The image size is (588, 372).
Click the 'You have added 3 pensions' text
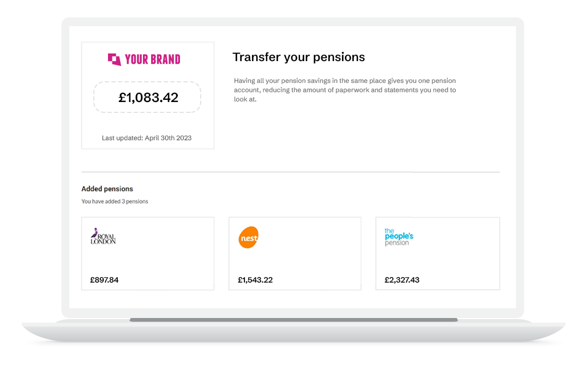click(x=115, y=201)
